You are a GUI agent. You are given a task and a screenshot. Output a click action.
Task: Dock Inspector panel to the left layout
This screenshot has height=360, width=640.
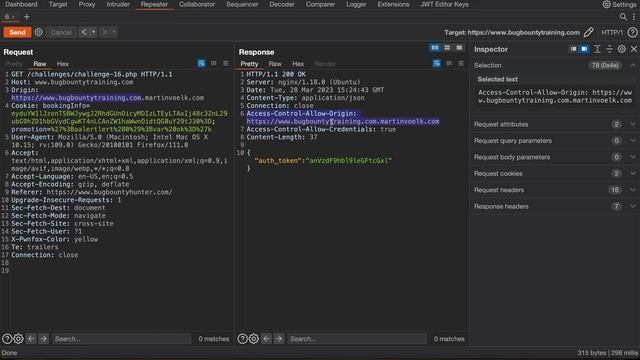point(573,49)
